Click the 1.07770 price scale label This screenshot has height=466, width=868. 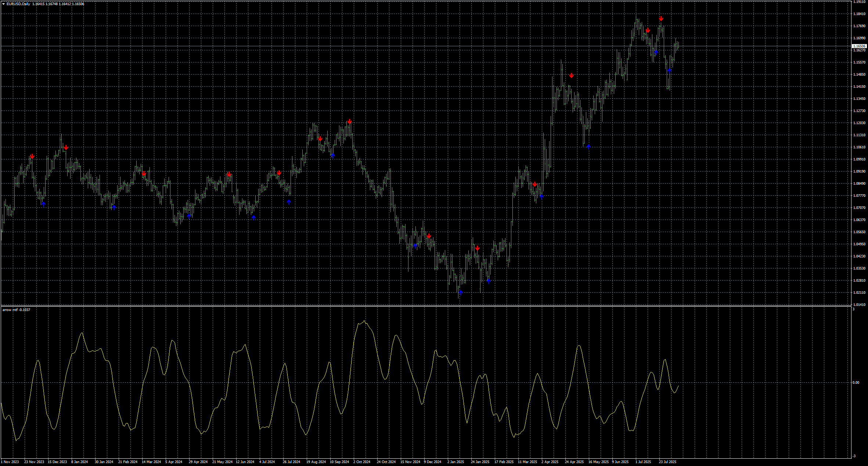coord(858,196)
